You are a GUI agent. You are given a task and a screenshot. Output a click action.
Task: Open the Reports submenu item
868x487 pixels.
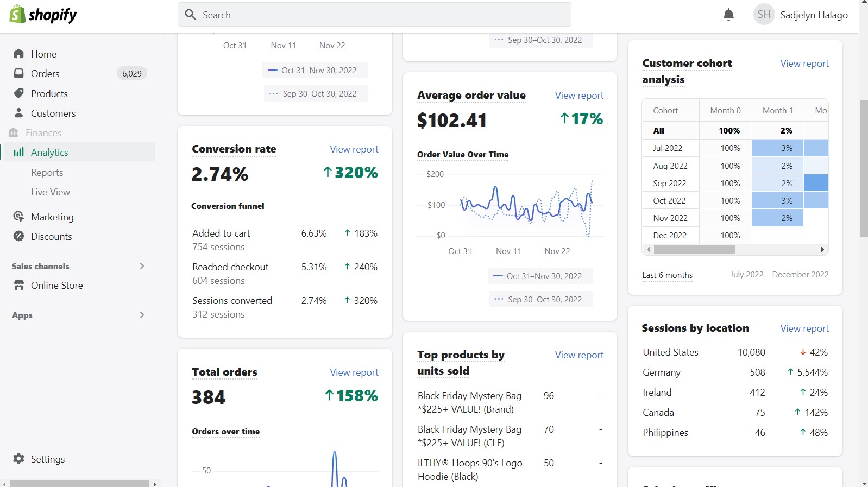coord(47,172)
